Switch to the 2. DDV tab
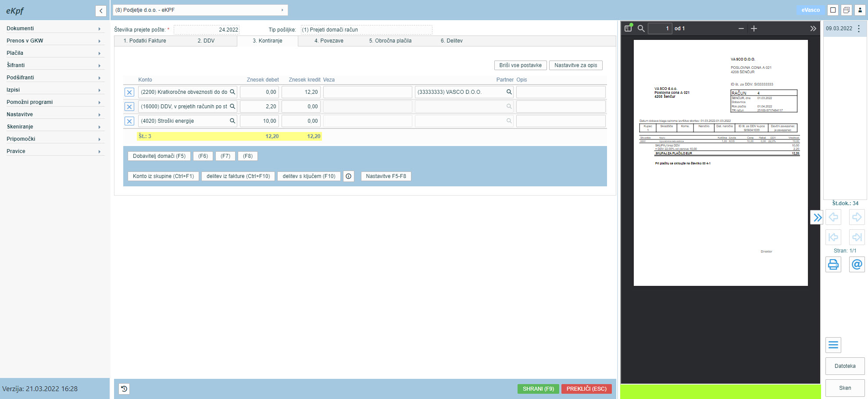Image resolution: width=868 pixels, height=399 pixels. (x=206, y=41)
